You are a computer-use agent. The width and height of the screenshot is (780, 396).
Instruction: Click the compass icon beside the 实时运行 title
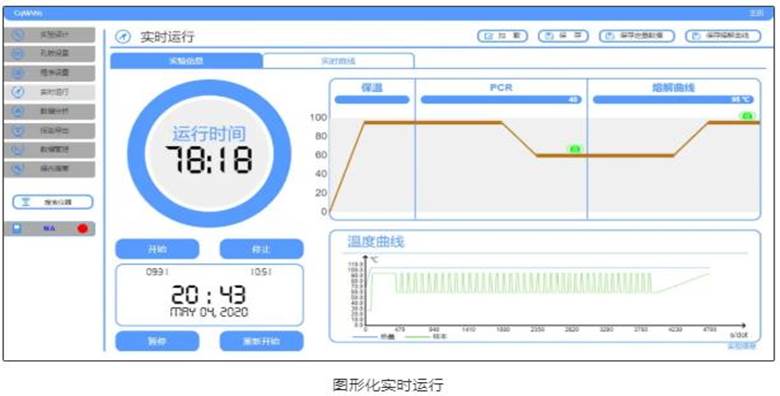pos(123,37)
